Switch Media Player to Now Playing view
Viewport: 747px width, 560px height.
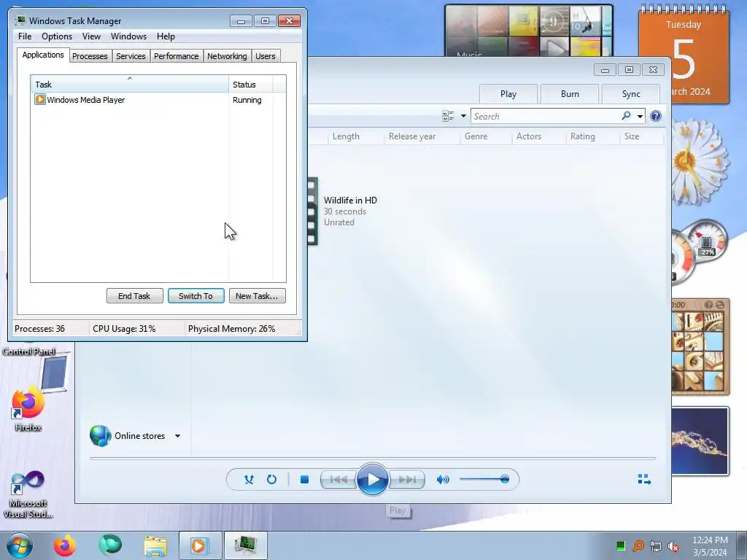(x=644, y=479)
